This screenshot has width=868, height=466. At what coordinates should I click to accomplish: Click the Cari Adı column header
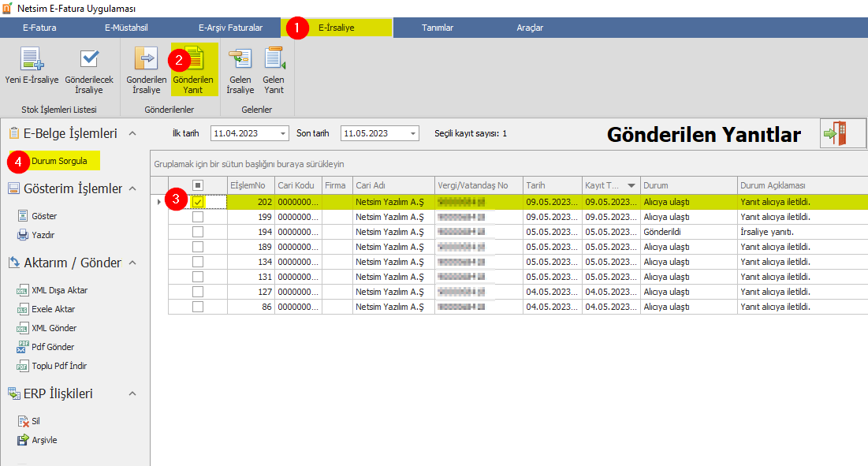393,185
